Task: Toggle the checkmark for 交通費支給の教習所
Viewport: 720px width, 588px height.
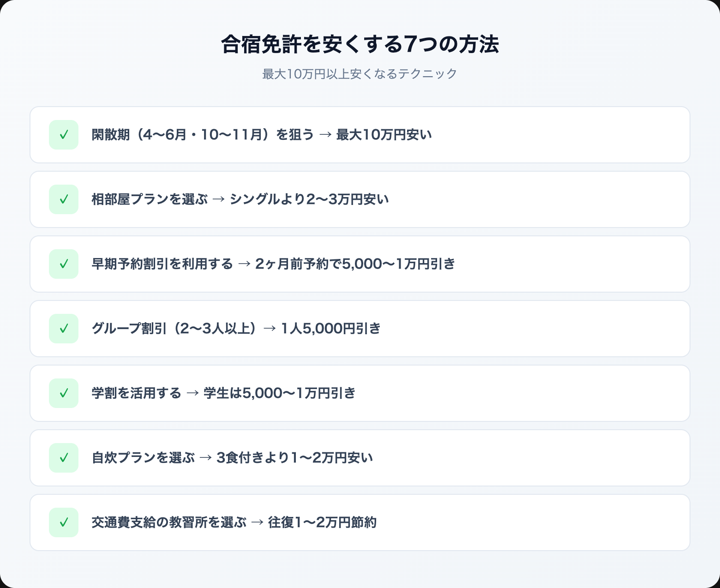Action: pyautogui.click(x=64, y=522)
